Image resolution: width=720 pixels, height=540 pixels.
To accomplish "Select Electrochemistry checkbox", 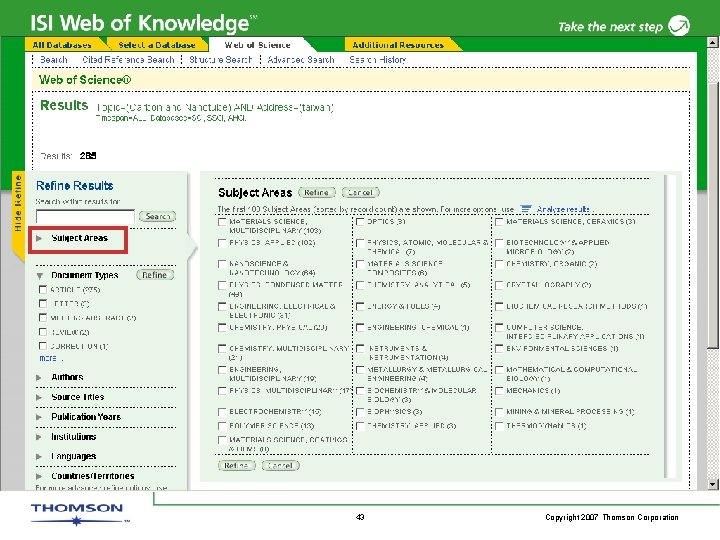I will click(x=222, y=412).
